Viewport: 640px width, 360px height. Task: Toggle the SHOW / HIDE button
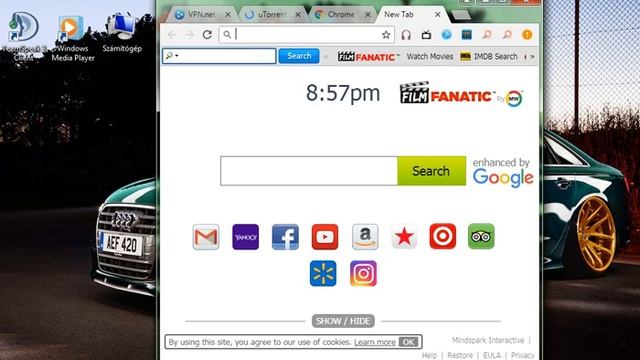[x=343, y=321]
